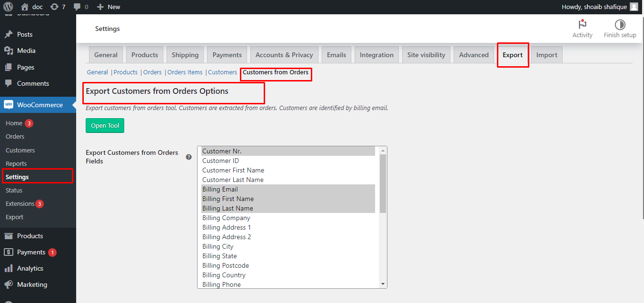Open the Payments settings tab

pyautogui.click(x=227, y=55)
